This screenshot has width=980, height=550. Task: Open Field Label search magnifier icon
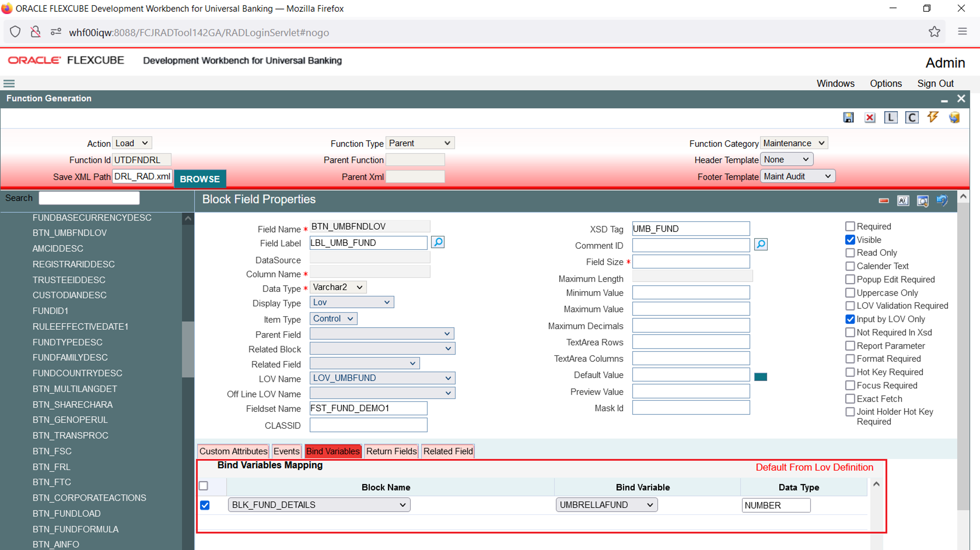[x=438, y=242]
